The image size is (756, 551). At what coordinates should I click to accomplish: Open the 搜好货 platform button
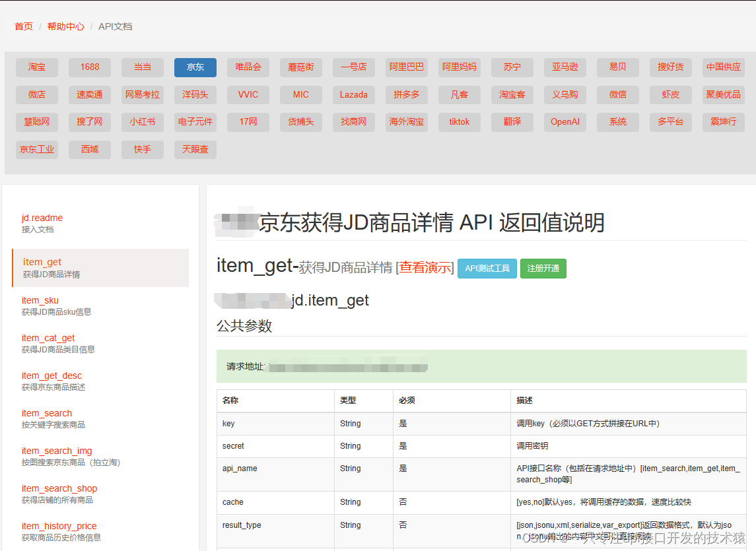click(670, 67)
